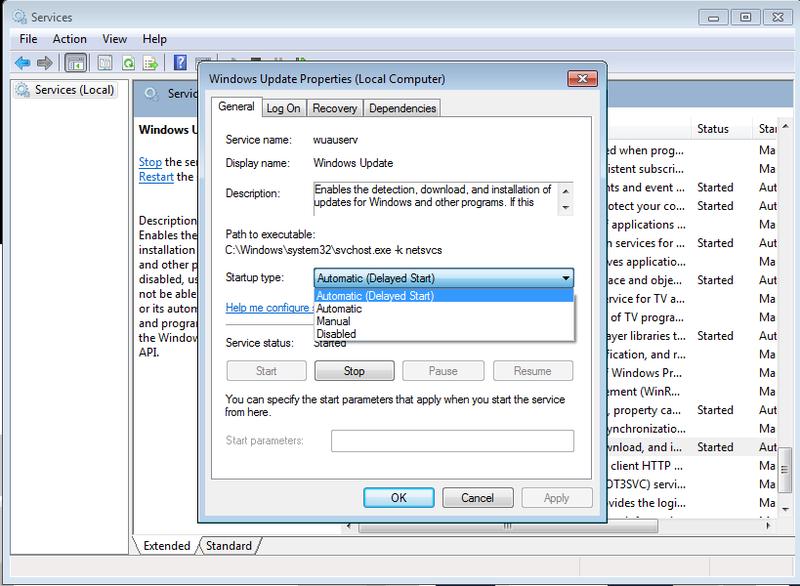Image resolution: width=800 pixels, height=586 pixels.
Task: Click the Export List toolbar icon
Action: (151, 63)
